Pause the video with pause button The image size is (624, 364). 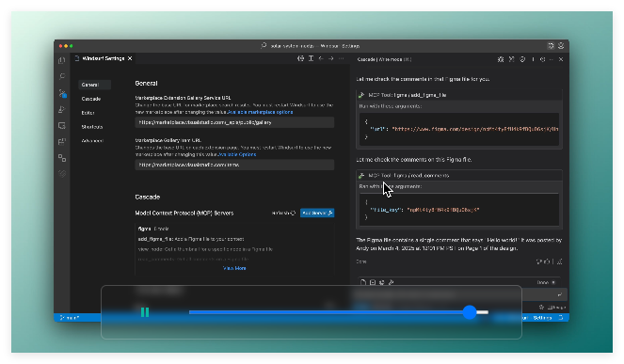tap(145, 312)
